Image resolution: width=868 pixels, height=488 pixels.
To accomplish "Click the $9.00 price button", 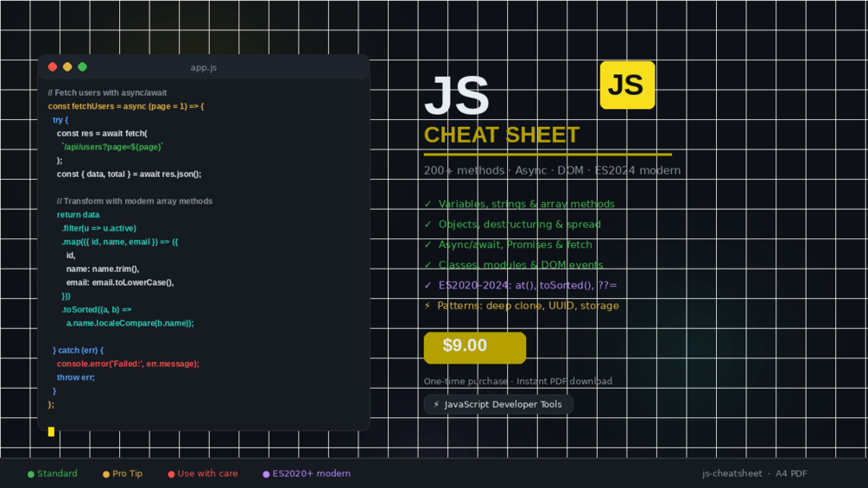I will tap(475, 347).
